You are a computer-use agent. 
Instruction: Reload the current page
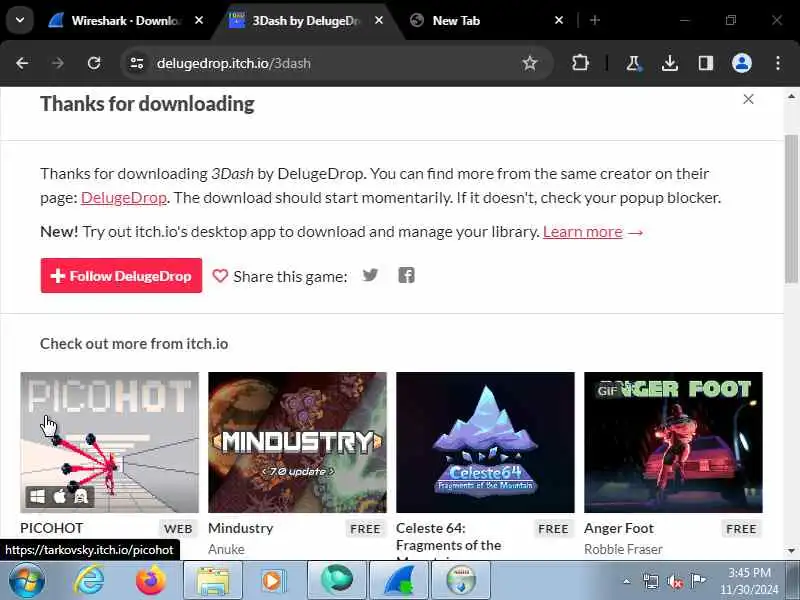tap(94, 63)
